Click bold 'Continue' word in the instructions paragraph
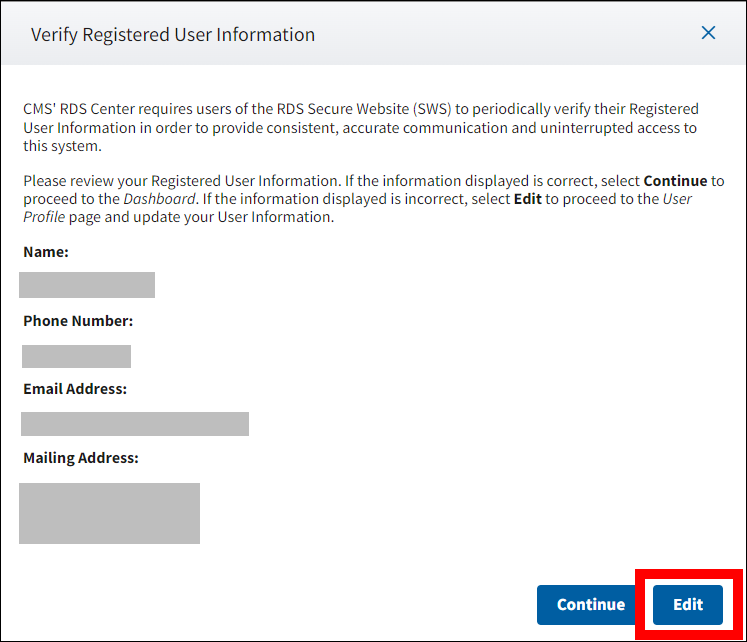 (x=675, y=181)
